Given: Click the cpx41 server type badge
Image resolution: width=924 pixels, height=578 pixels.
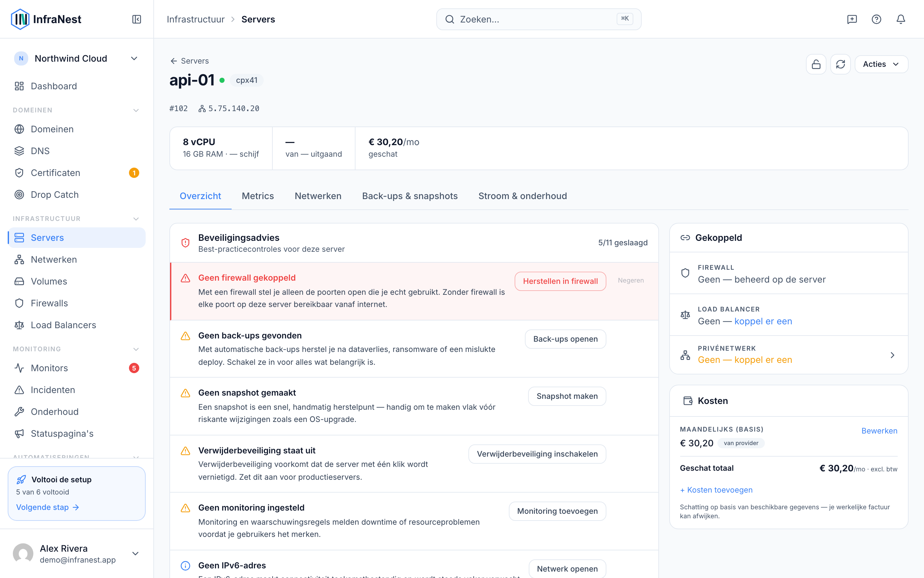Looking at the screenshot, I should [247, 80].
